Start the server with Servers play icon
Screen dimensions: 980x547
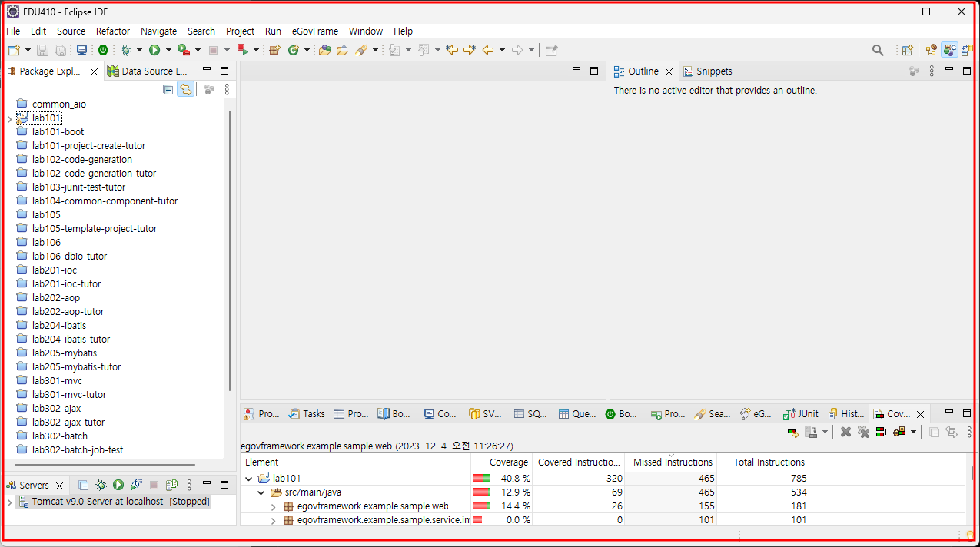[x=118, y=485]
